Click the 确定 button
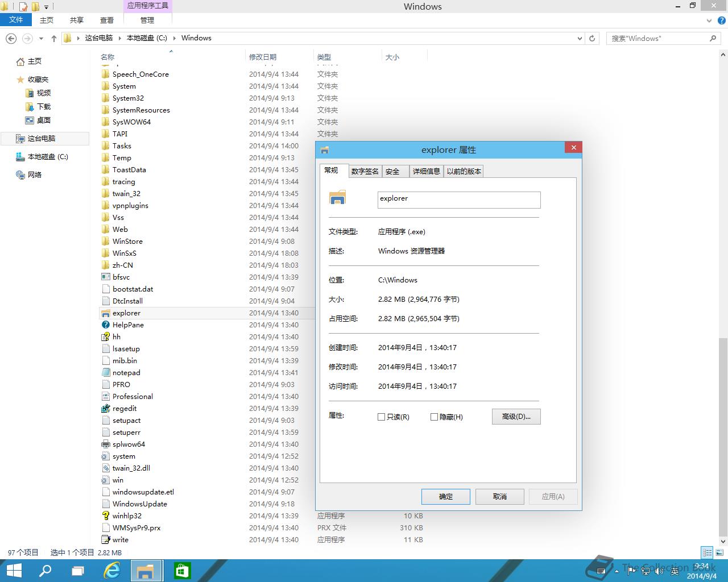 tap(446, 497)
